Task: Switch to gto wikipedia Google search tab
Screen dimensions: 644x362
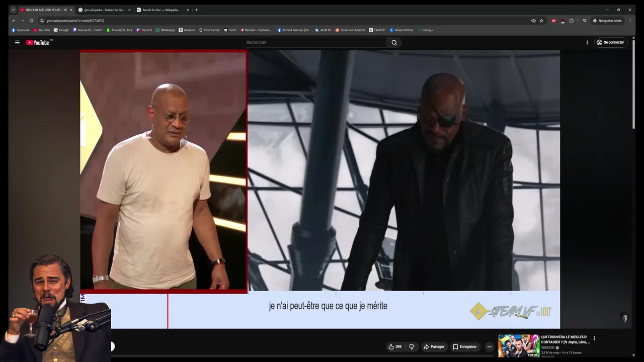Action: tap(104, 10)
